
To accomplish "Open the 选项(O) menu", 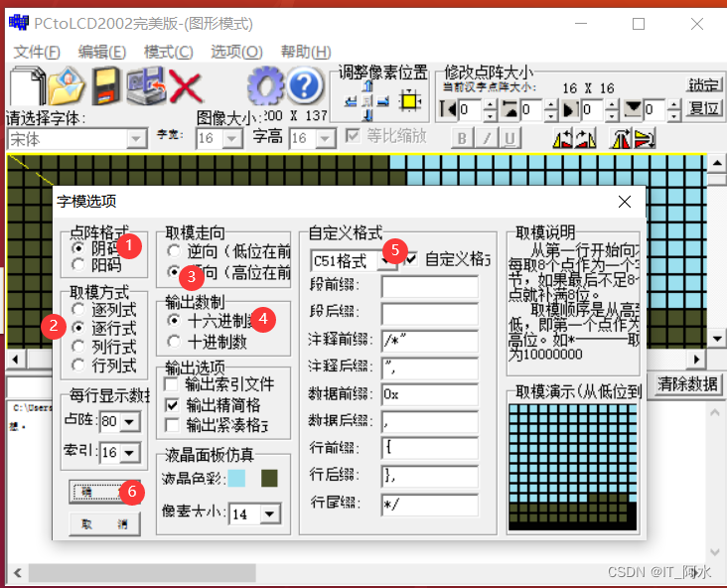I will 236,52.
